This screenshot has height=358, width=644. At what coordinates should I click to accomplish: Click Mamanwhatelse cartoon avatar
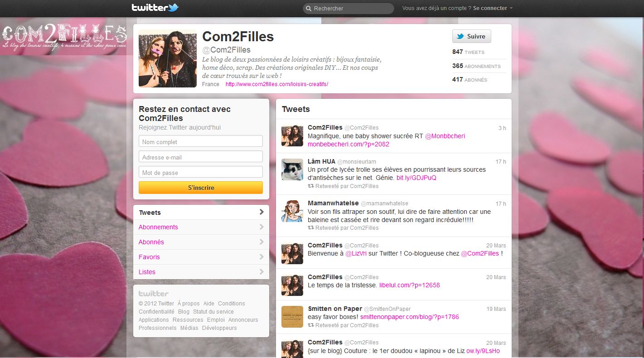(292, 211)
